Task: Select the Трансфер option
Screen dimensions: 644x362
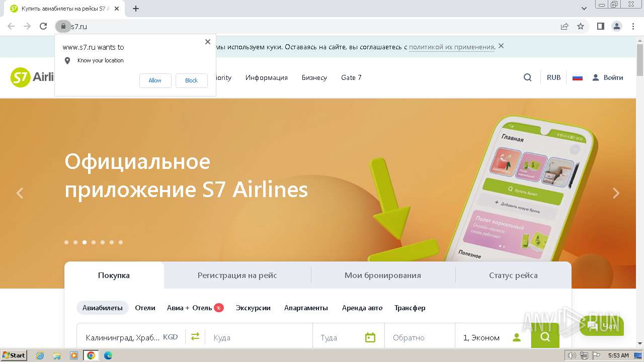Action: click(x=410, y=308)
